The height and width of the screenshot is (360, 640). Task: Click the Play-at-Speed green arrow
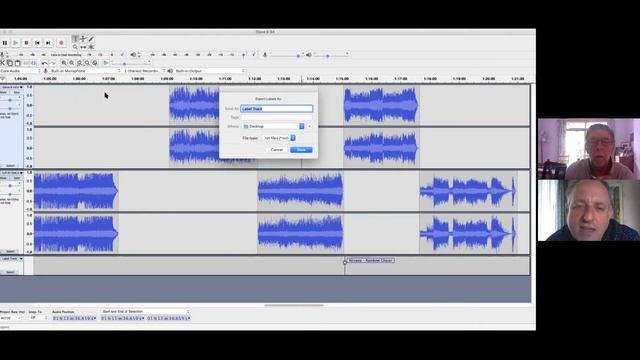point(106,63)
